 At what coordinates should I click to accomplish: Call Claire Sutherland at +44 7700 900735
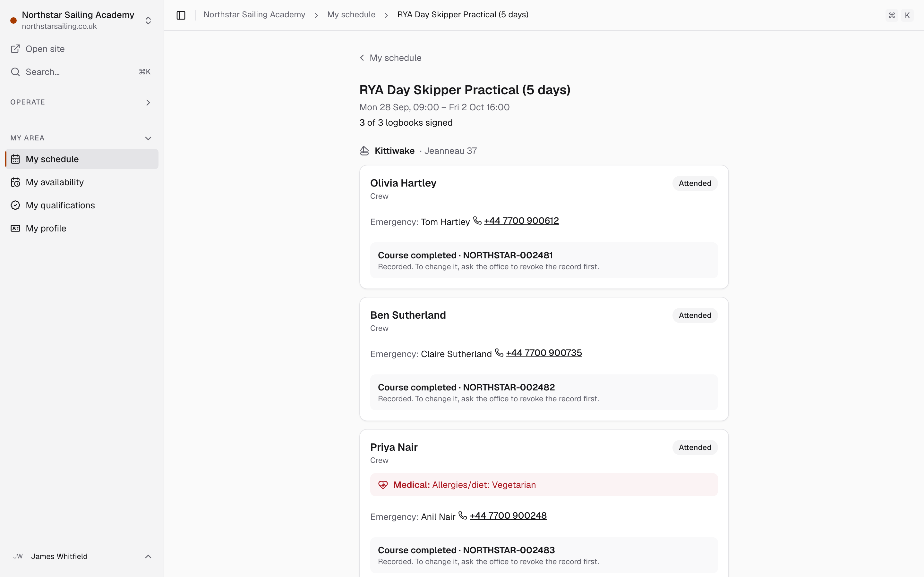(x=544, y=353)
